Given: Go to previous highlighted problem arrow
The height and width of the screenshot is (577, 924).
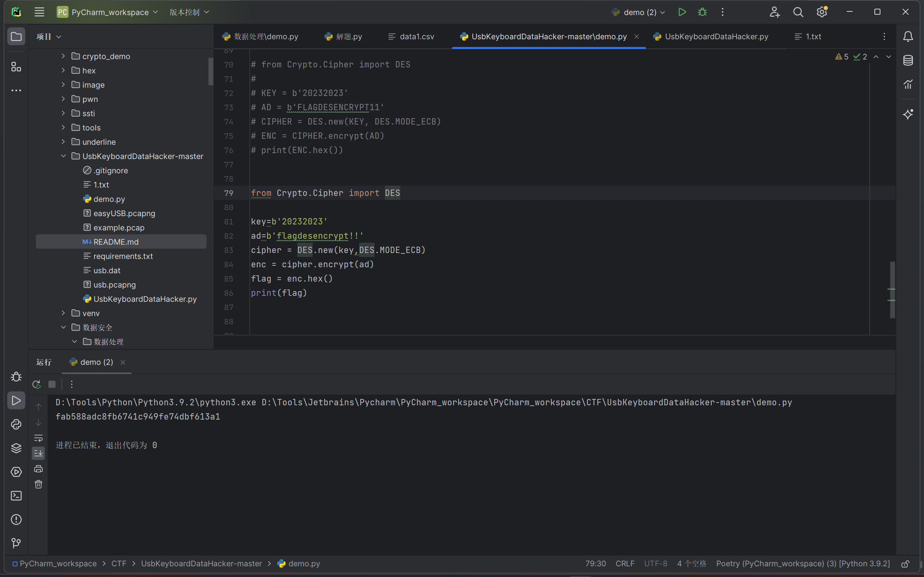Looking at the screenshot, I should (876, 57).
